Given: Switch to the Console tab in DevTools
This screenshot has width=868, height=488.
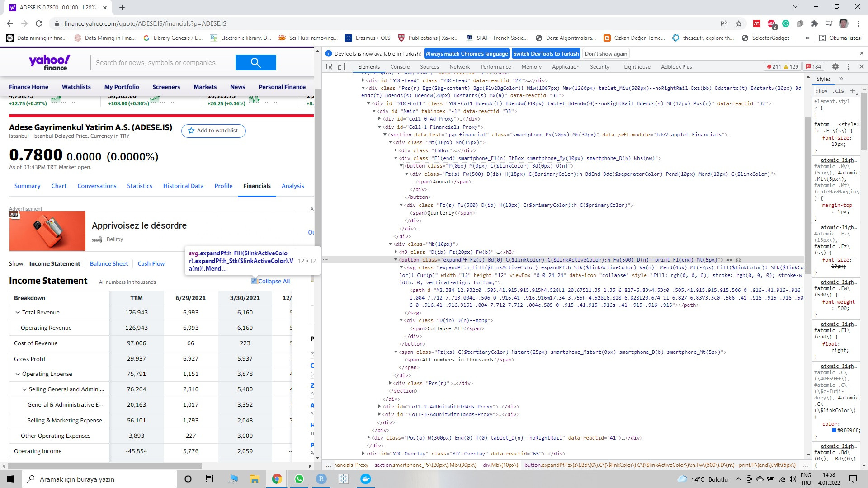Looking at the screenshot, I should point(400,66).
